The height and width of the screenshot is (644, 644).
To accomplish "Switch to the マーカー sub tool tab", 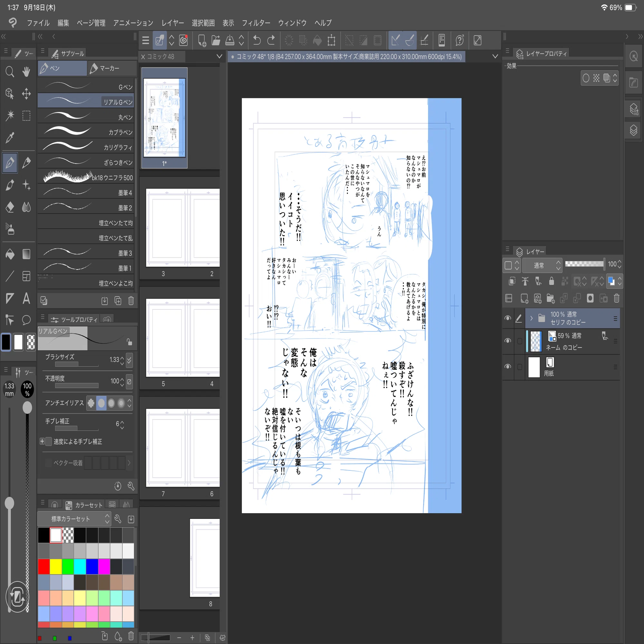I will tap(112, 68).
